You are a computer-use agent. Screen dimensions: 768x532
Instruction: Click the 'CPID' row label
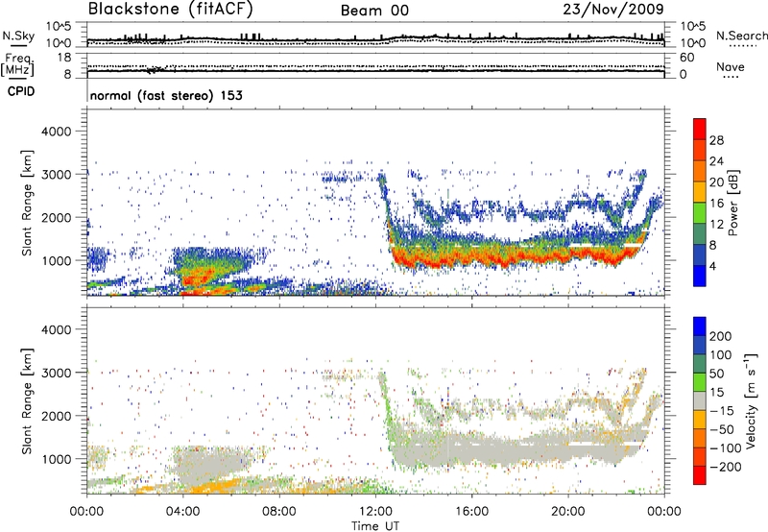[x=21, y=91]
